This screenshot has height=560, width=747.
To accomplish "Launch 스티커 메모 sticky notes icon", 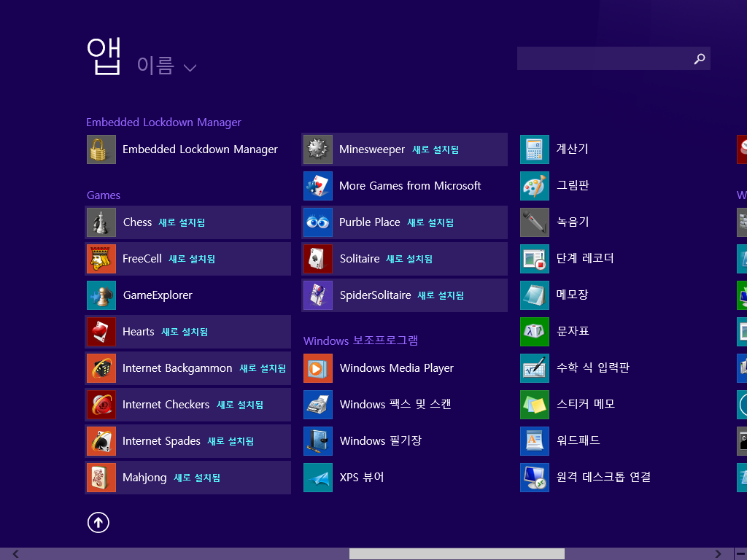I will pos(535,405).
